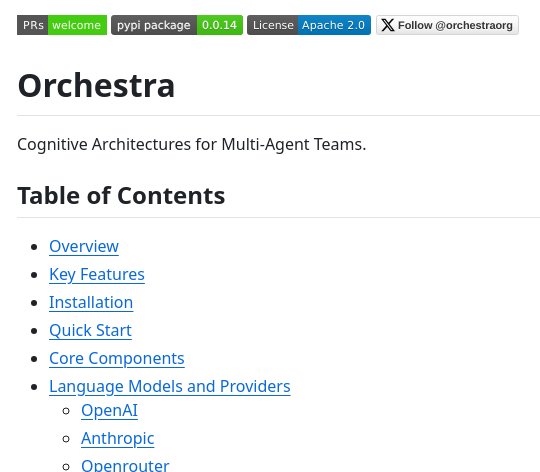Click the Cognitive Architectures tagline text
540x472 pixels.
click(192, 144)
